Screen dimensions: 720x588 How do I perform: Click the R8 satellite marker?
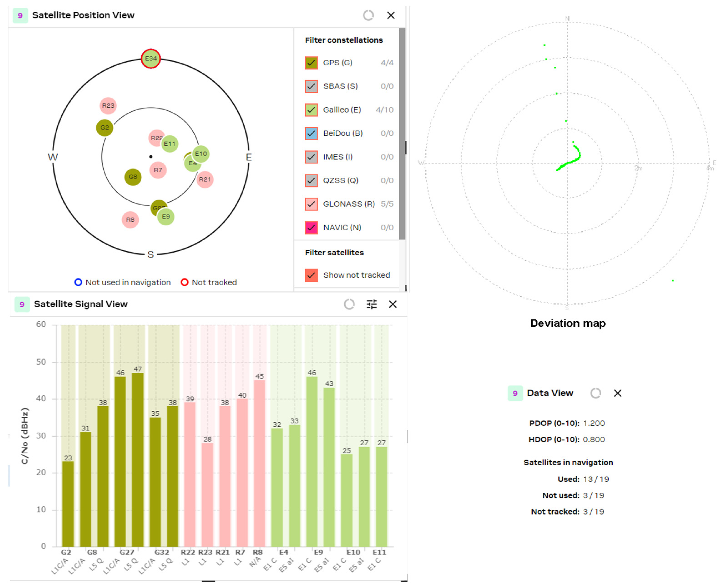tap(130, 220)
